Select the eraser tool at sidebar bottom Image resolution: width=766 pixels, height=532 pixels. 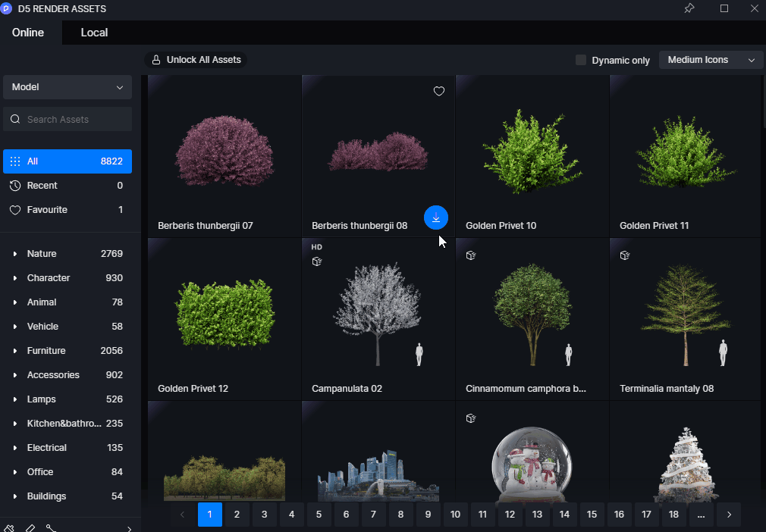point(30,528)
